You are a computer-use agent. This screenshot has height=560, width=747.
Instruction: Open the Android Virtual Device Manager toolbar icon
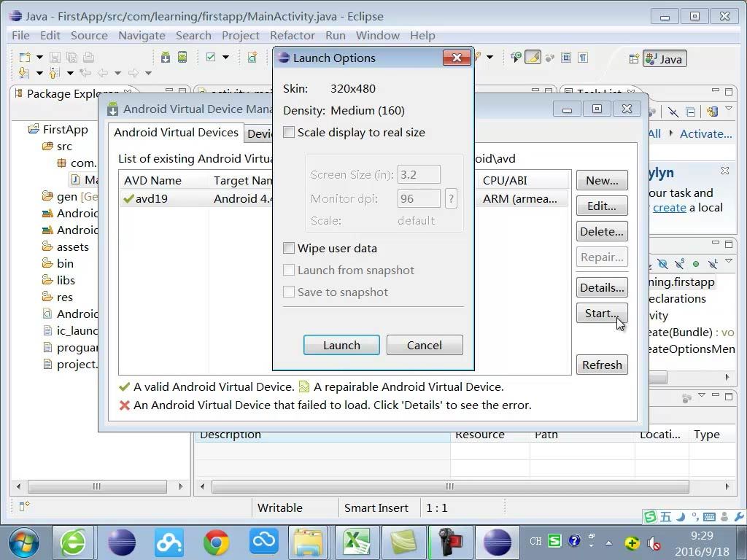[182, 58]
